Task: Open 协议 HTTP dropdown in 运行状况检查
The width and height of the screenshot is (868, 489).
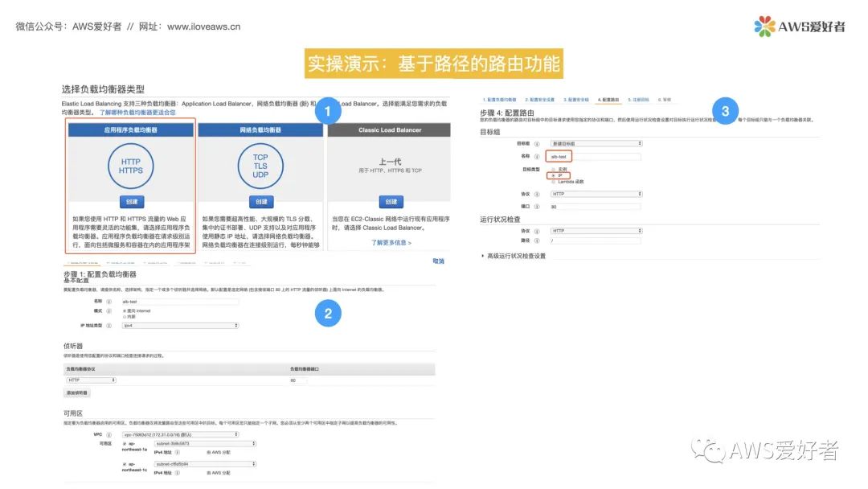Action: (x=596, y=231)
